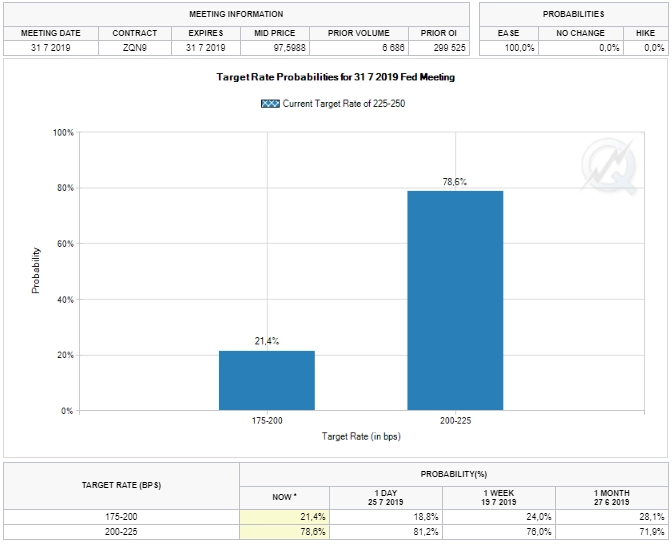The image size is (672, 545).
Task: Select contract value ZQN9
Action: tap(135, 48)
